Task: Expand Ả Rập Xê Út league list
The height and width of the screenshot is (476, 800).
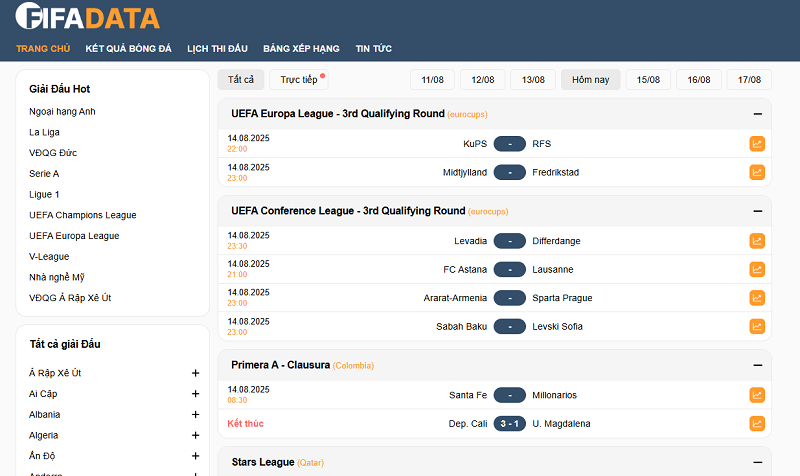Action: tap(196, 373)
